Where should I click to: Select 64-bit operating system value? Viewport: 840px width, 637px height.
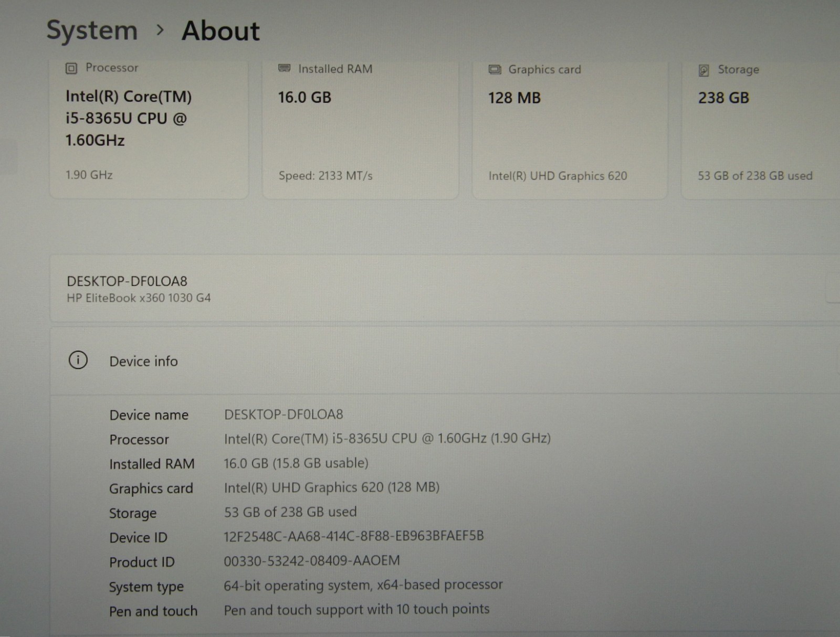click(x=363, y=585)
